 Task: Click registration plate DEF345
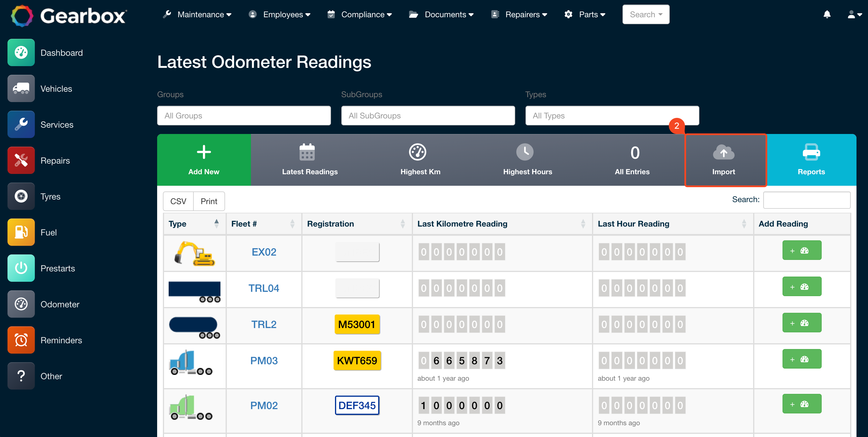[357, 405]
